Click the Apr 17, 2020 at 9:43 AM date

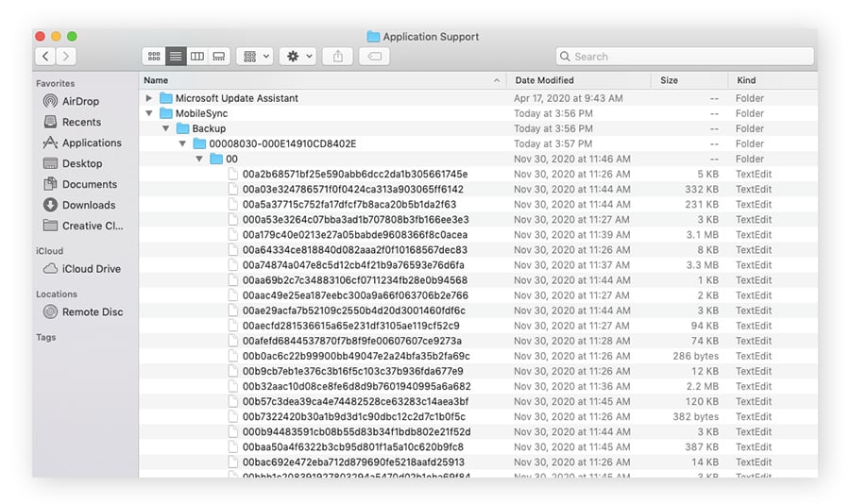point(569,98)
